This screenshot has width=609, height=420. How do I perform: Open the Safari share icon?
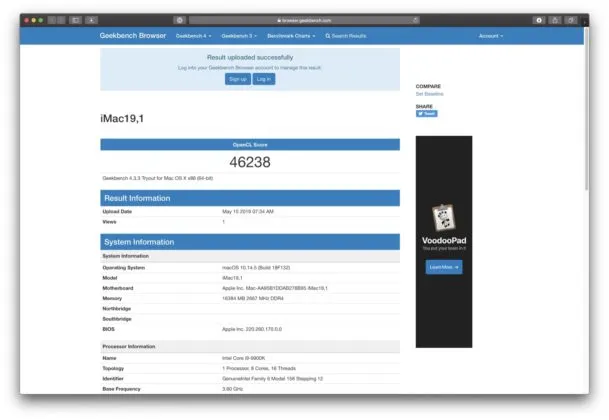click(555, 20)
